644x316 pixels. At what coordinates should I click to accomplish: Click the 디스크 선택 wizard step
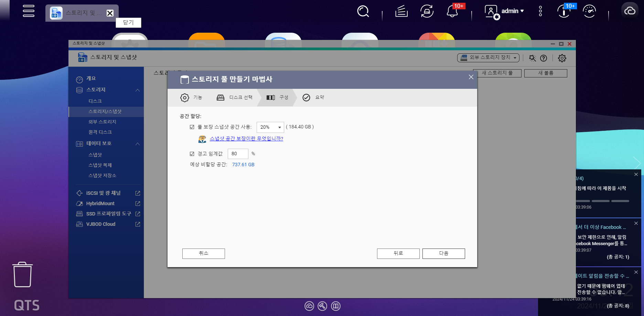pos(235,98)
